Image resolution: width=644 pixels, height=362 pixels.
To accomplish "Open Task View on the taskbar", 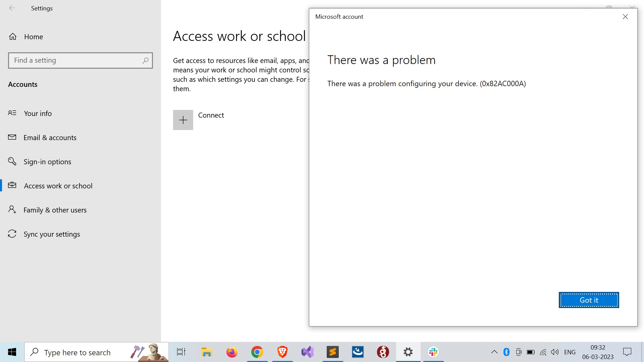I will (181, 352).
